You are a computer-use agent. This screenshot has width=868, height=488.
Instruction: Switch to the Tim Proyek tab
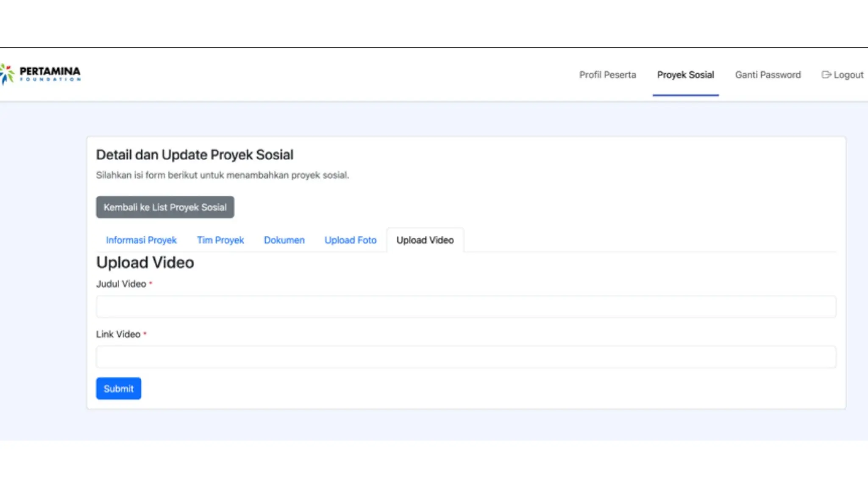(220, 240)
